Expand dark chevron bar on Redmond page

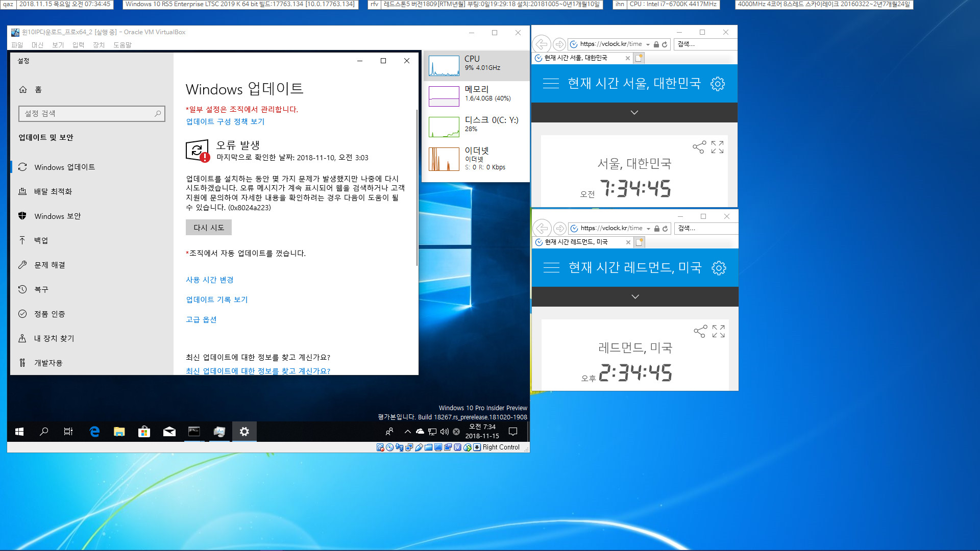pos(635,296)
